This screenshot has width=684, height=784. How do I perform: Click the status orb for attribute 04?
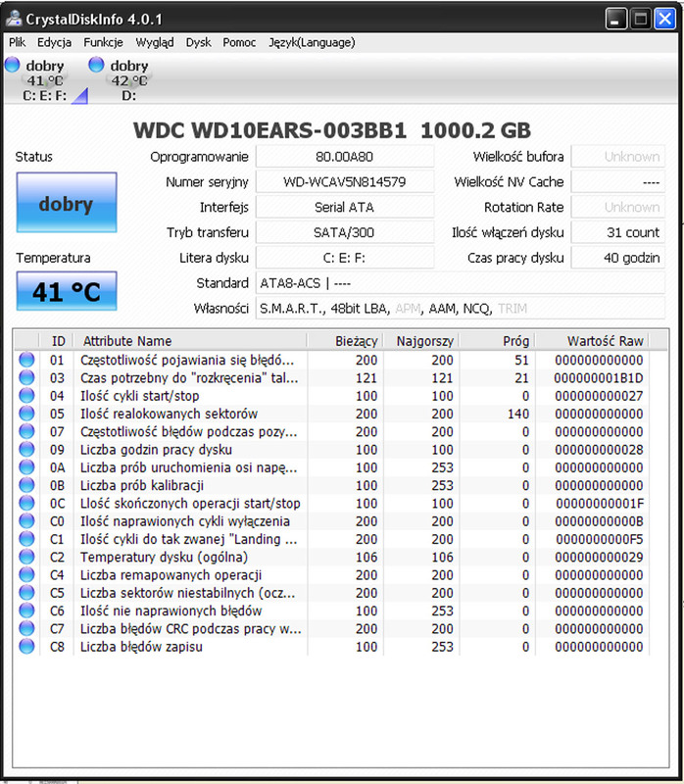point(26,396)
